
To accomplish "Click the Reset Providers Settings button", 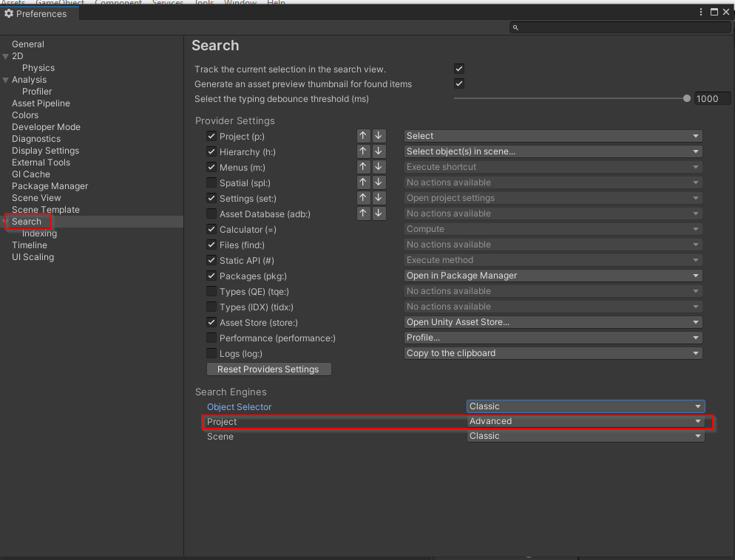I will 268,369.
